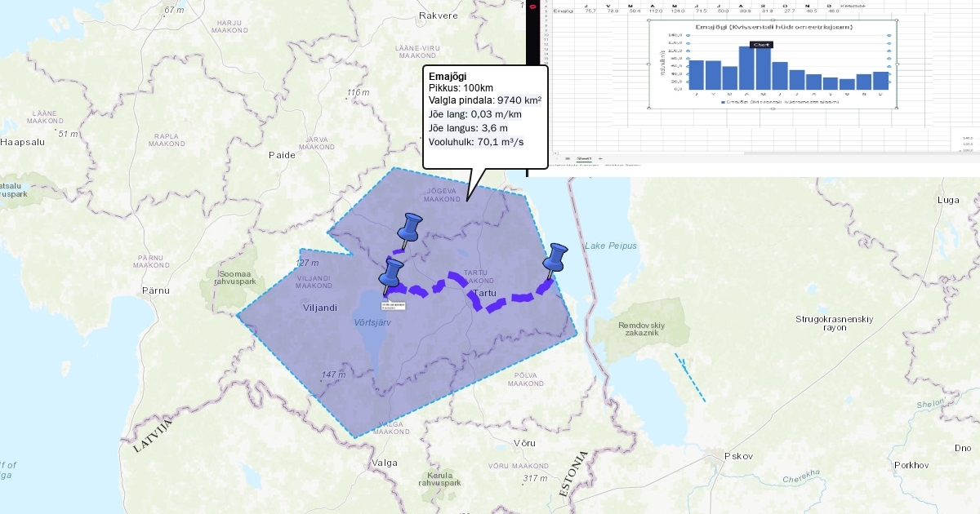The image size is (980, 514).
Task: Open the all-sheets list icon
Action: [568, 157]
